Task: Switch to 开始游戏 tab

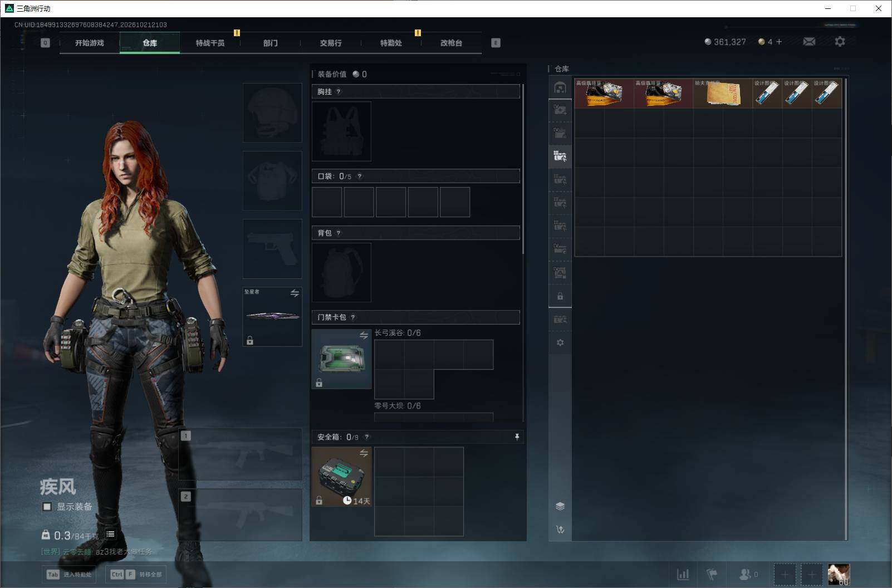Action: [90, 43]
